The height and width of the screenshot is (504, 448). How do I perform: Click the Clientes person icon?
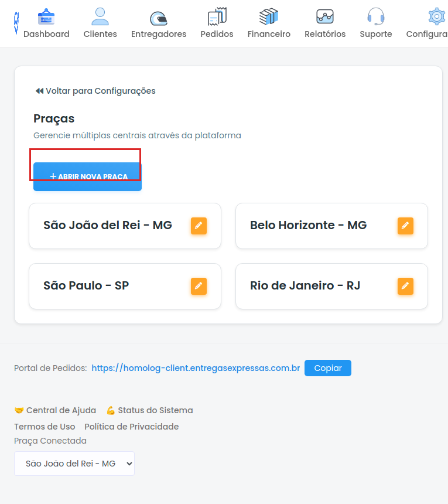(x=100, y=16)
